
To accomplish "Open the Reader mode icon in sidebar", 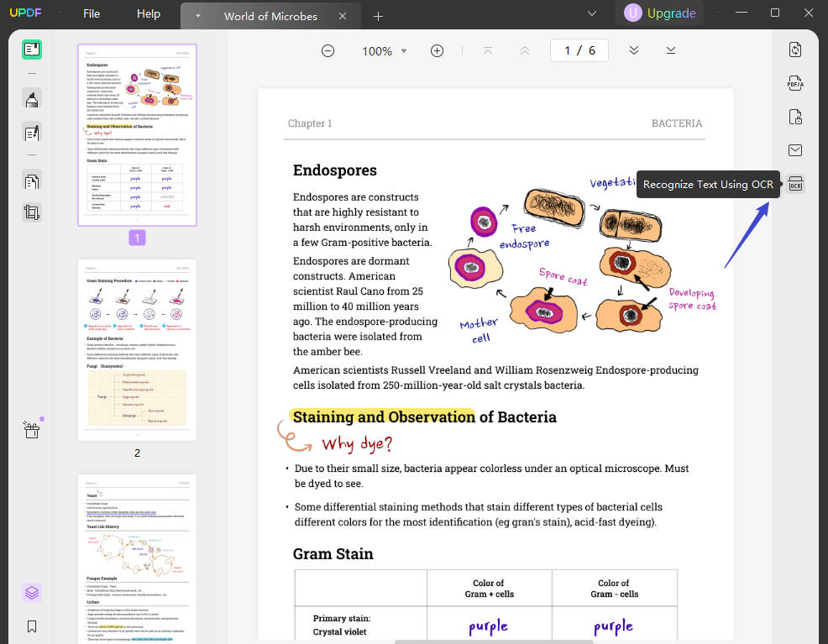I will tap(32, 50).
